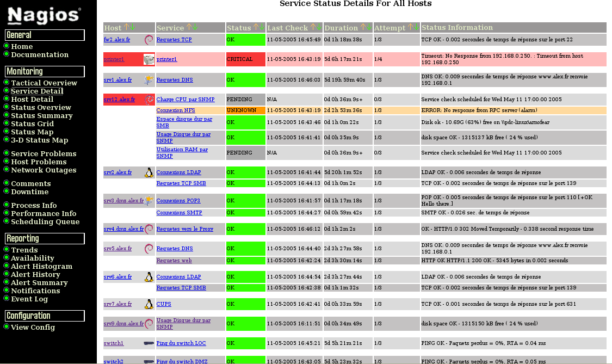
Task: Open Documentation from the sidebar
Action: tap(40, 54)
